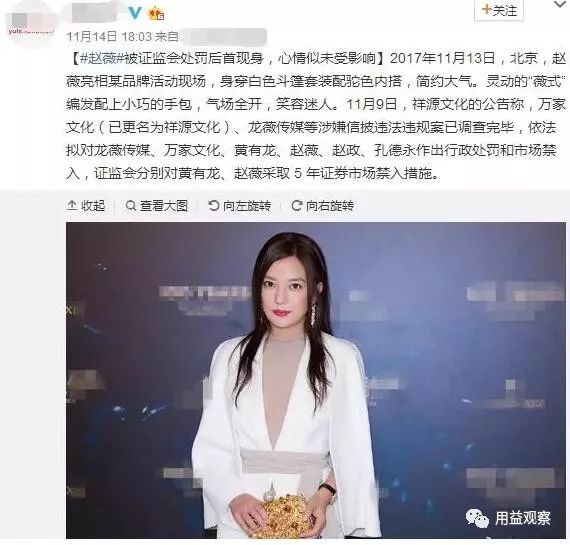Click the membership crown badge icon

[x=156, y=14]
